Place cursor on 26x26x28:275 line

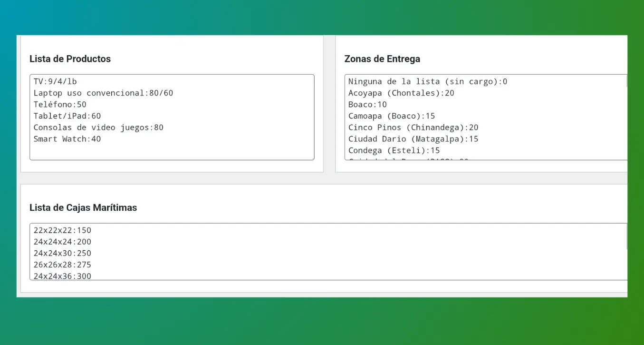pyautogui.click(x=62, y=265)
